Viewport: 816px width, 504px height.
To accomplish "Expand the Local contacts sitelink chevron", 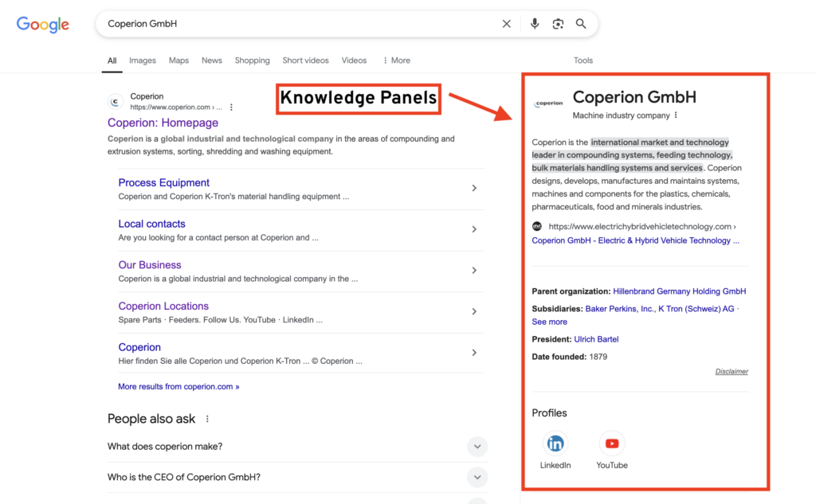I will [x=474, y=229].
